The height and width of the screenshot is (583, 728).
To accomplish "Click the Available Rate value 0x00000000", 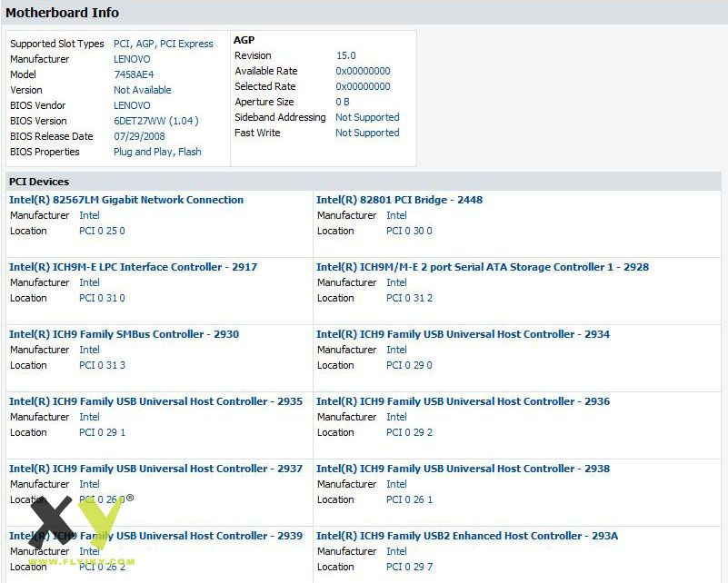I will pos(363,71).
